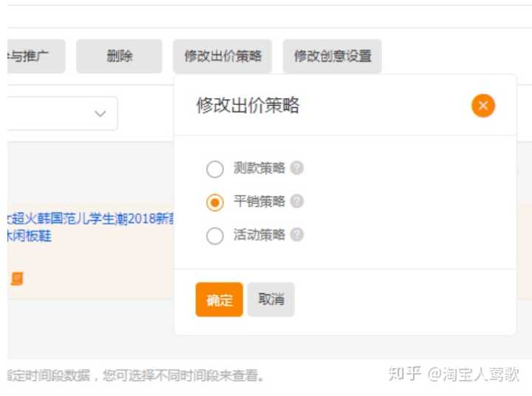Image resolution: width=532 pixels, height=396 pixels.
Task: Select the 测款策略 radio option
Action: click(x=215, y=169)
